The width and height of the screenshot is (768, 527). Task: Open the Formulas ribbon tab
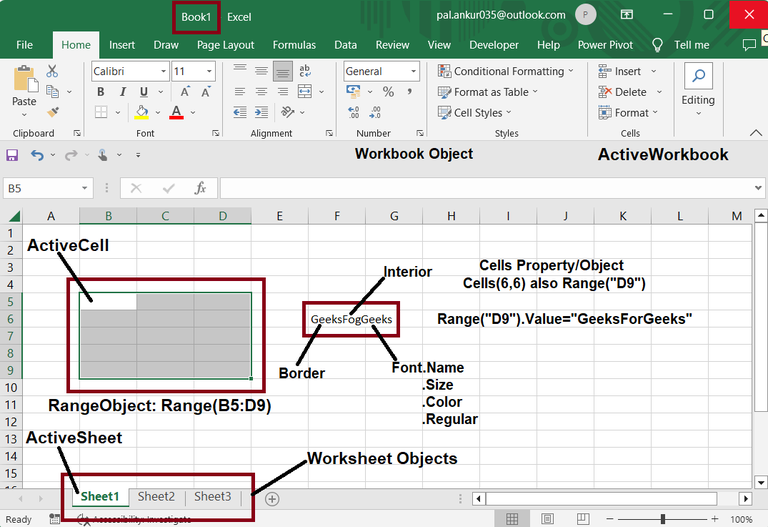(x=294, y=45)
